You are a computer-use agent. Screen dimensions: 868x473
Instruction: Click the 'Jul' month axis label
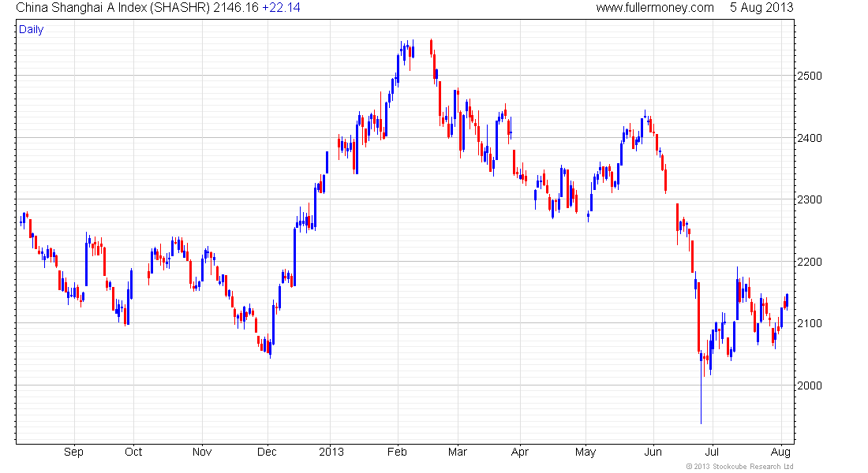point(712,452)
